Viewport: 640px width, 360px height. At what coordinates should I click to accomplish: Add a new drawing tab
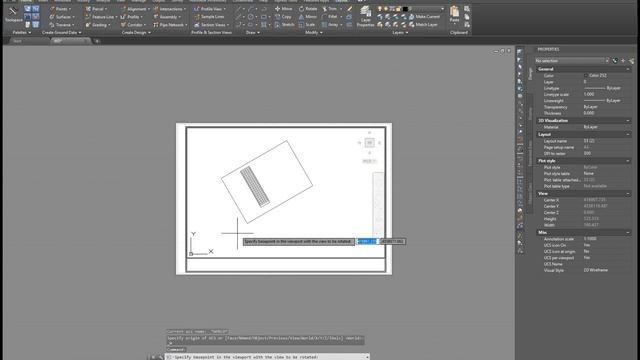coord(97,41)
